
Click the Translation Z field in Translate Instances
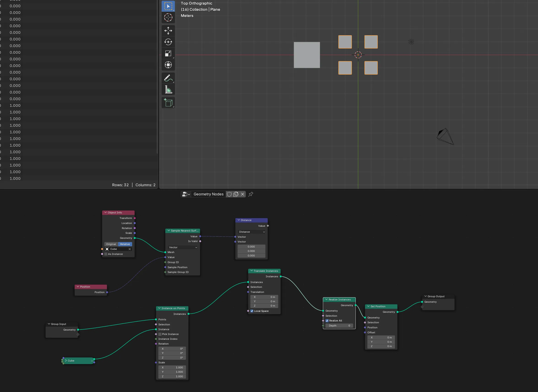click(x=264, y=306)
